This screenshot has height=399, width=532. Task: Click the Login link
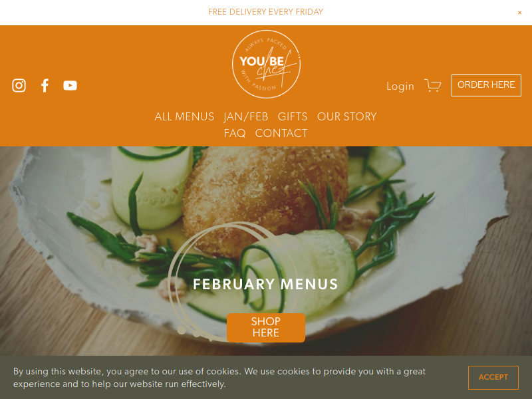(400, 86)
